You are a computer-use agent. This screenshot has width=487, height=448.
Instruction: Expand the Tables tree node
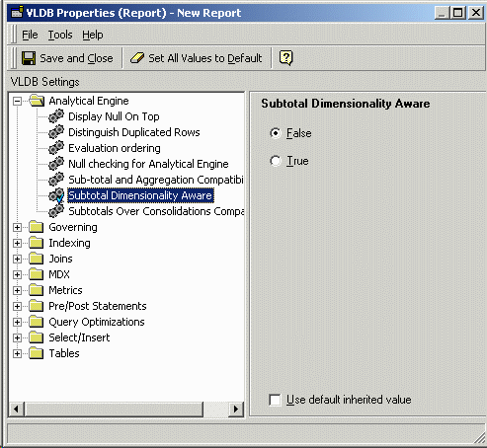point(18,353)
